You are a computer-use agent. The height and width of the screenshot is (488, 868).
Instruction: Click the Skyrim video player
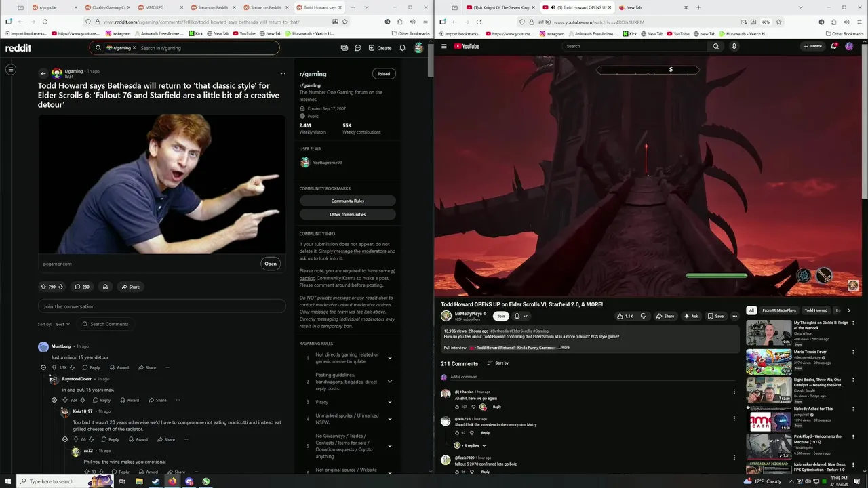[648, 176]
